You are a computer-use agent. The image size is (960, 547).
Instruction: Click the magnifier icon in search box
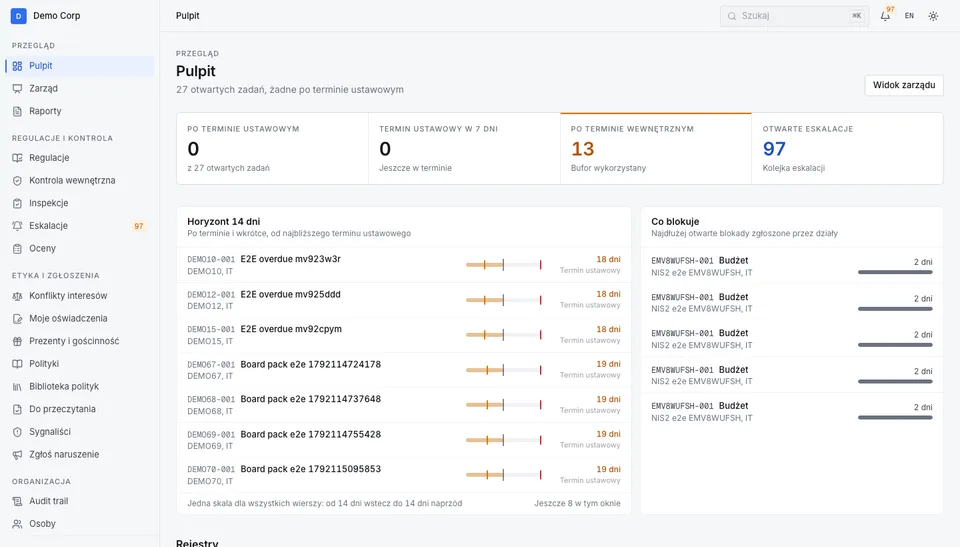point(732,16)
